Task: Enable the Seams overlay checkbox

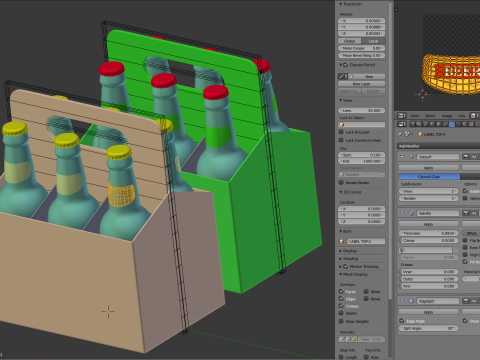Action: [x=341, y=313]
